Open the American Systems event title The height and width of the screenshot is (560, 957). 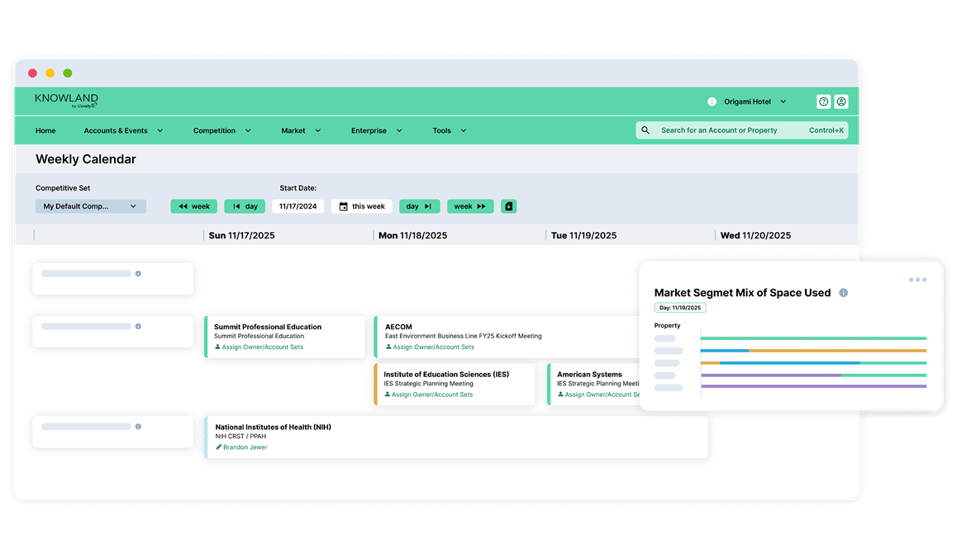(590, 374)
